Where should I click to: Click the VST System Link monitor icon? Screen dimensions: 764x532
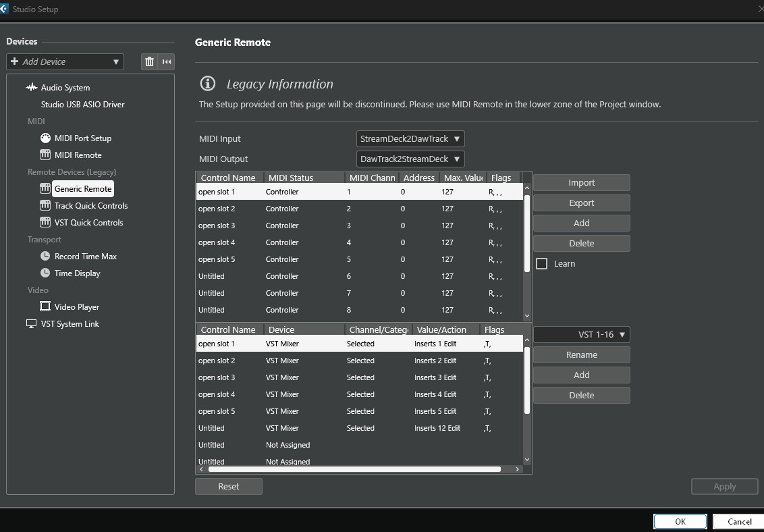coord(31,324)
